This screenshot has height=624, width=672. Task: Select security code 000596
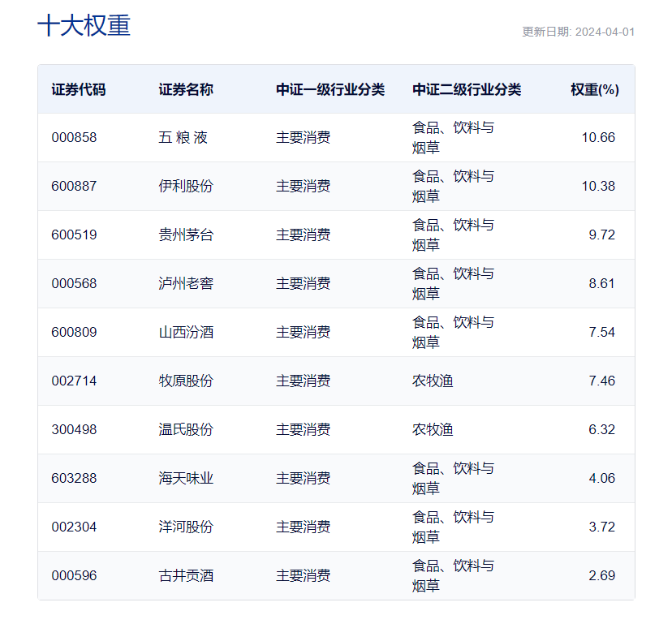74,575
